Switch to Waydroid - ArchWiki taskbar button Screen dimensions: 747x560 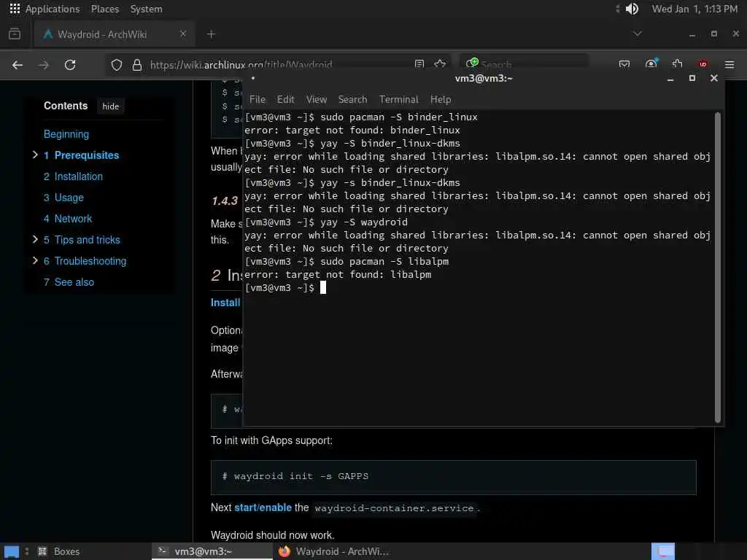click(x=333, y=551)
